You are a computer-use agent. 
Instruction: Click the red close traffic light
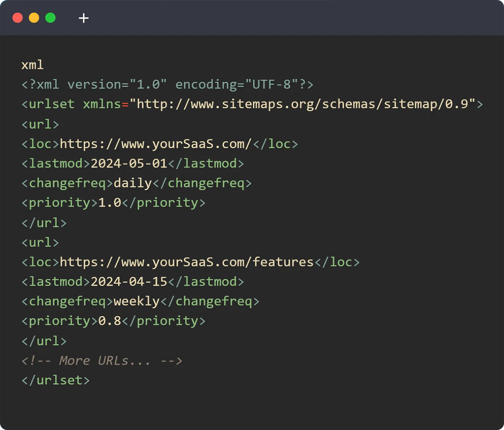click(17, 18)
